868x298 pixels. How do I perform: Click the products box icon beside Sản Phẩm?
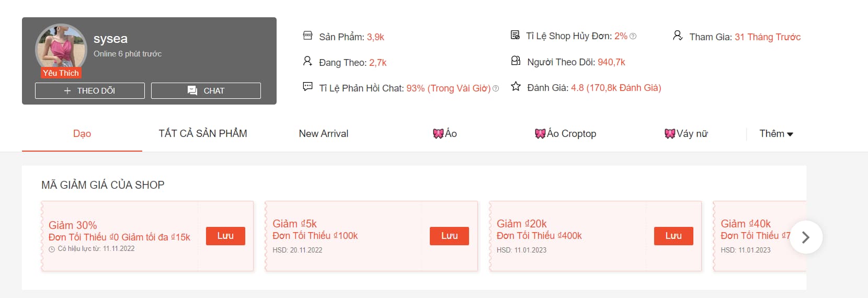click(x=307, y=36)
